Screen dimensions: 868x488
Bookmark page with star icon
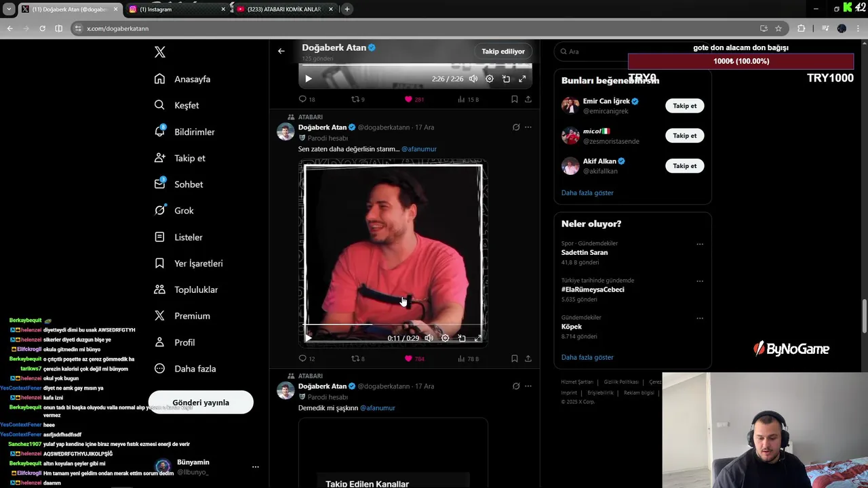click(x=778, y=28)
